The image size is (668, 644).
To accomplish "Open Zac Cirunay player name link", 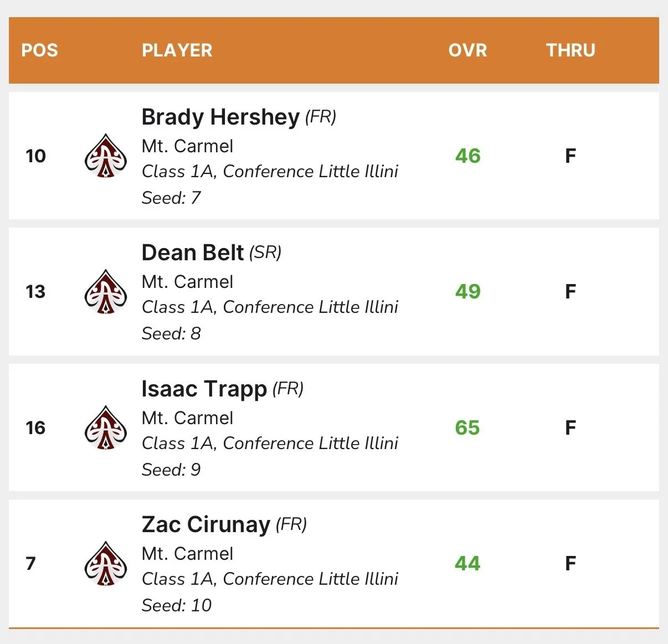I will (x=206, y=524).
